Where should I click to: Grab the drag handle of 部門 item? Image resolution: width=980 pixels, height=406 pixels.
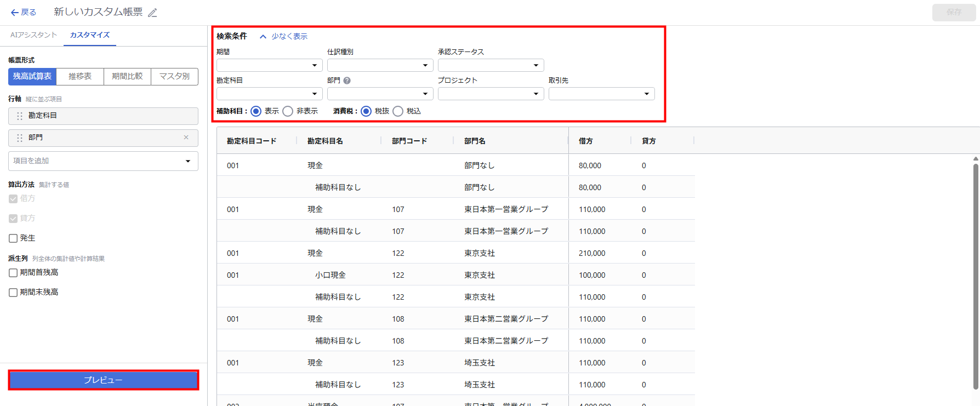tap(20, 138)
